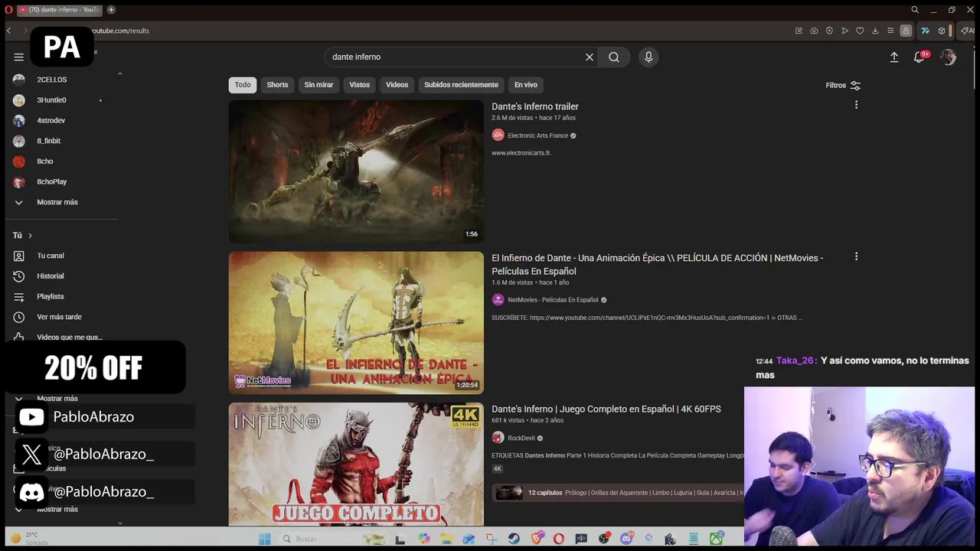
Task: Start voice search with the microphone
Action: pos(648,57)
